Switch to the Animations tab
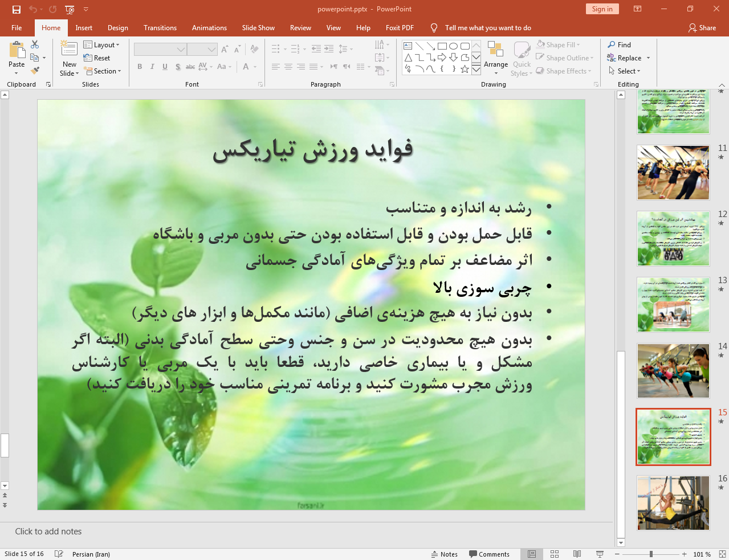The image size is (729, 560). tap(209, 28)
